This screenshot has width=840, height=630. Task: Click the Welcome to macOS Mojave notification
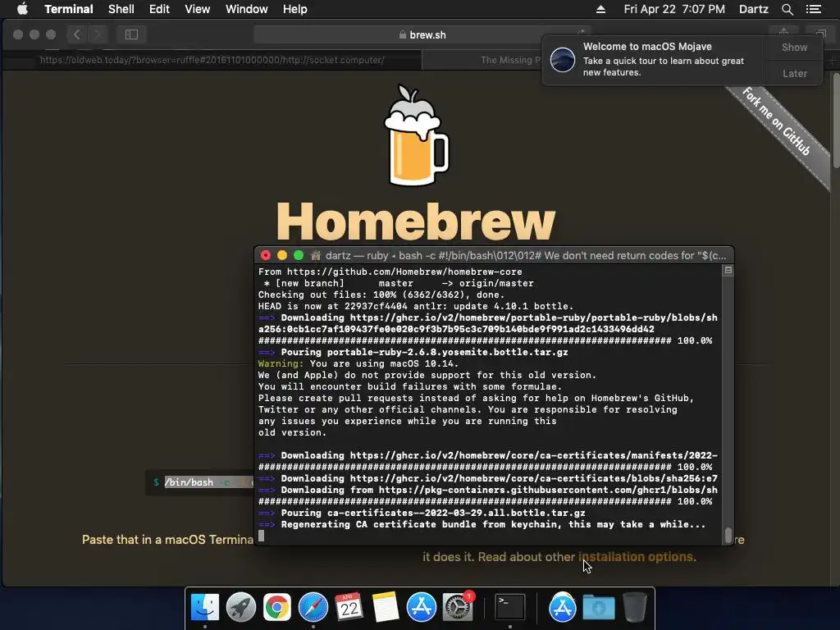coord(655,59)
